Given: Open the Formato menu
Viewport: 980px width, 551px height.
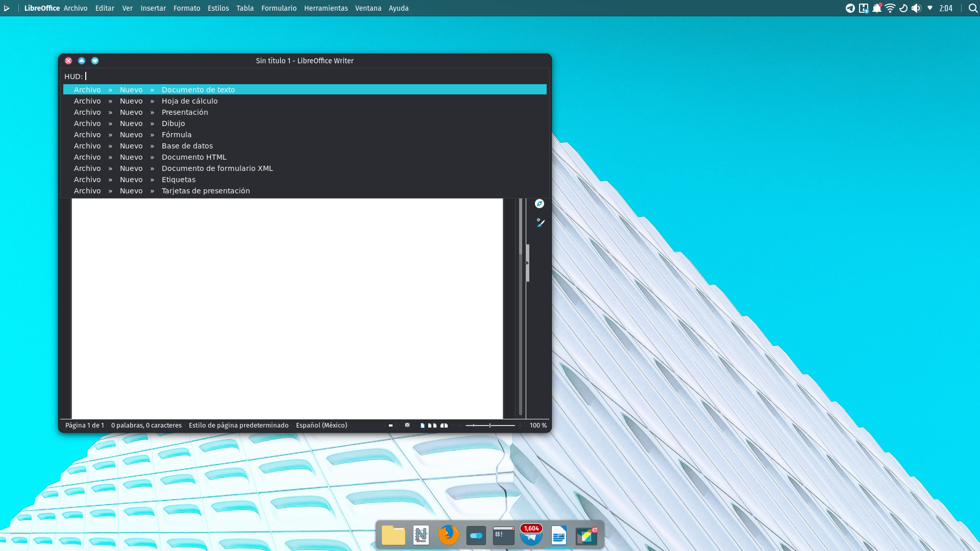Looking at the screenshot, I should (x=187, y=8).
